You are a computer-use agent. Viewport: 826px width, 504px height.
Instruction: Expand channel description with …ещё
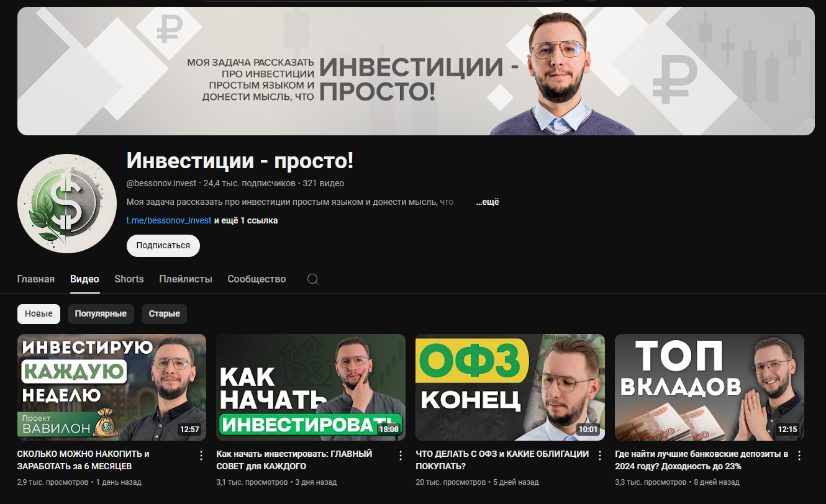coord(488,202)
